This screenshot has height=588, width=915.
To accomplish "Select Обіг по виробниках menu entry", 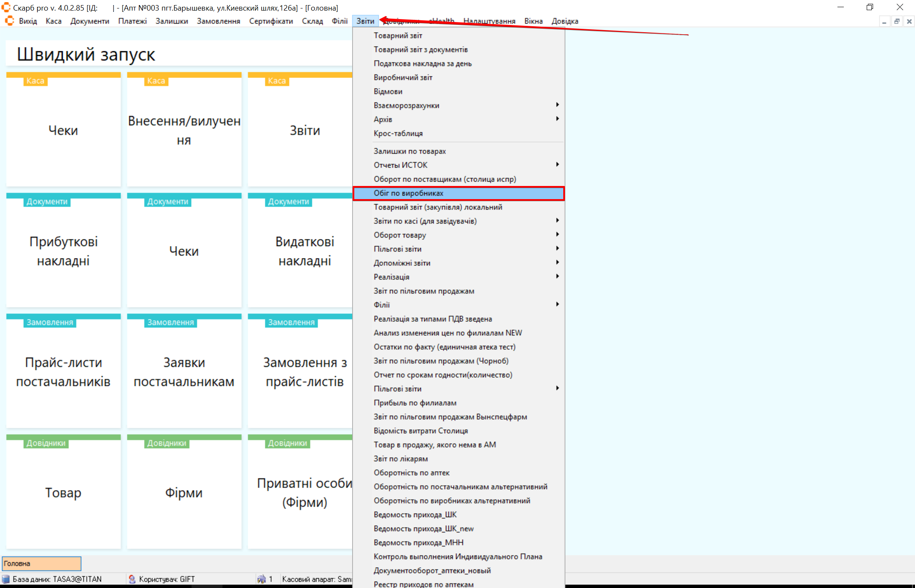I will 409,193.
